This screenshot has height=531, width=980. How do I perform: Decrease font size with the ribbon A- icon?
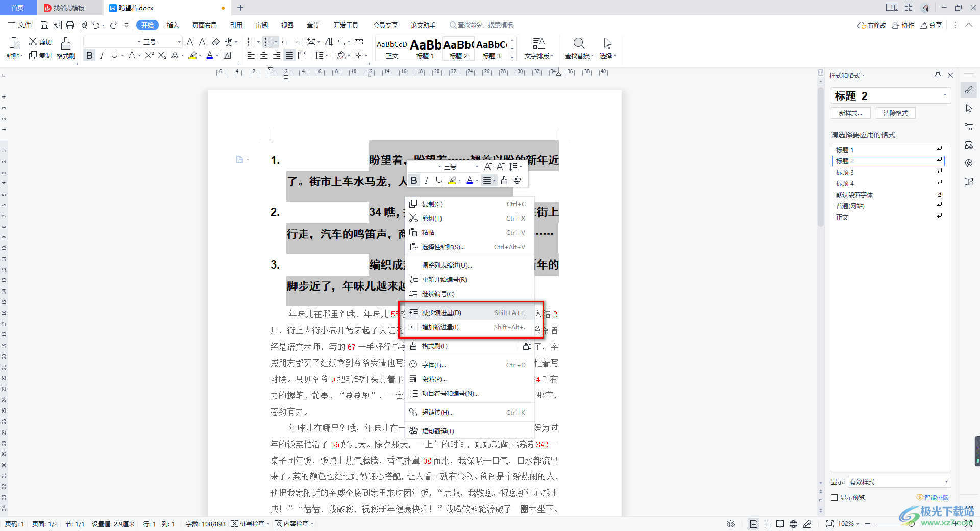click(203, 42)
